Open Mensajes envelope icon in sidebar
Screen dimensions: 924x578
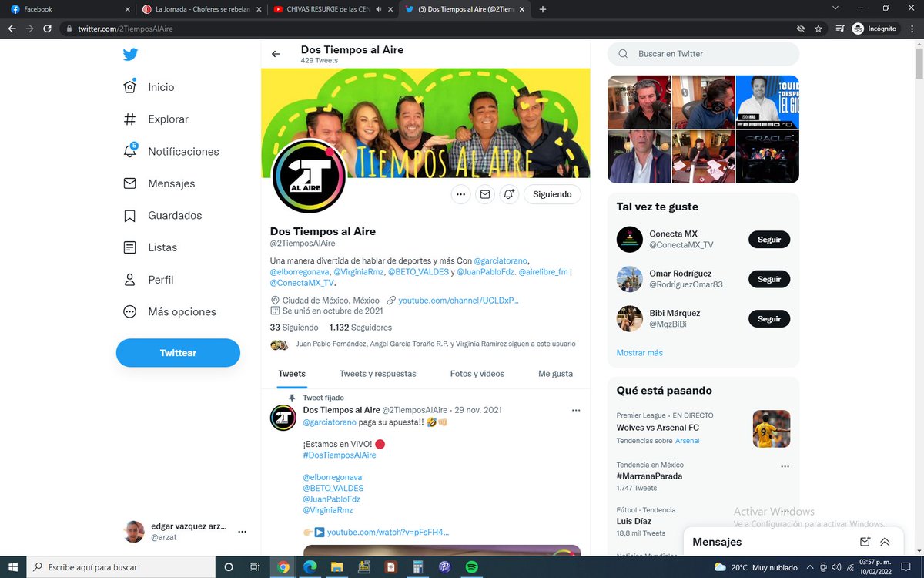click(x=129, y=183)
